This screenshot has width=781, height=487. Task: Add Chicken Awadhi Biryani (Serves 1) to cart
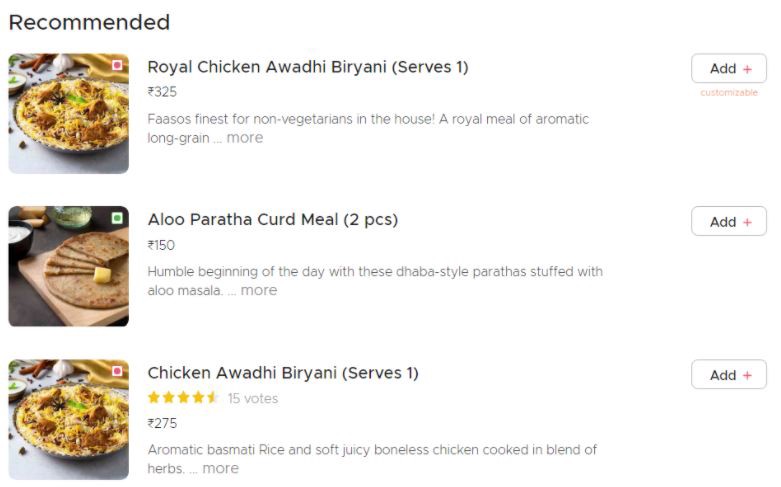728,375
